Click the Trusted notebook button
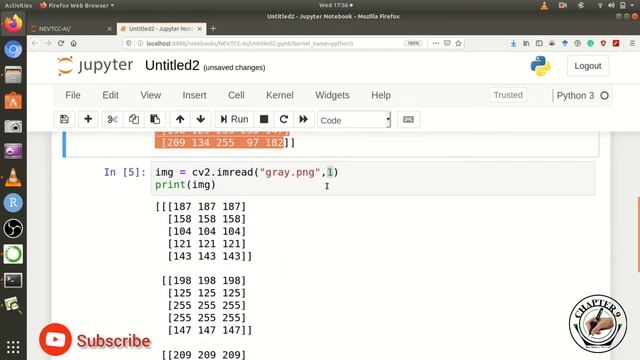Viewport: 640px width, 360px height. pos(508,95)
